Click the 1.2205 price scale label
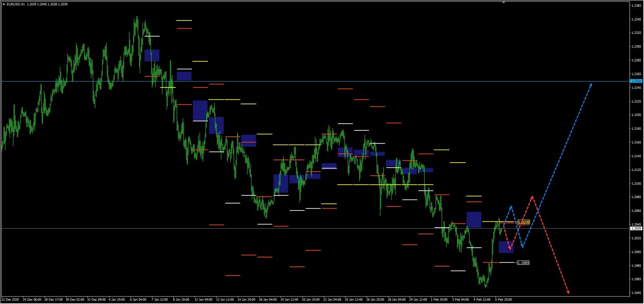The width and height of the screenshot is (644, 304). [636, 115]
